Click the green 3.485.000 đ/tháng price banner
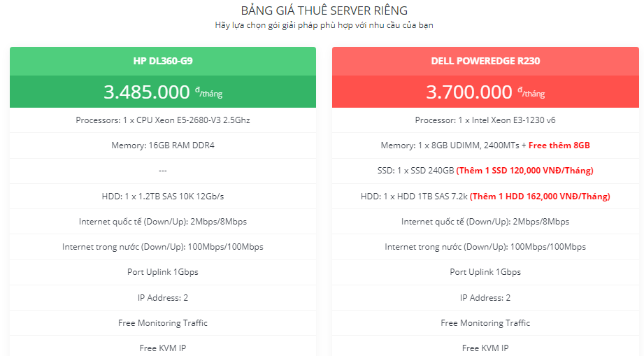The height and width of the screenshot is (356, 644). pyautogui.click(x=163, y=92)
